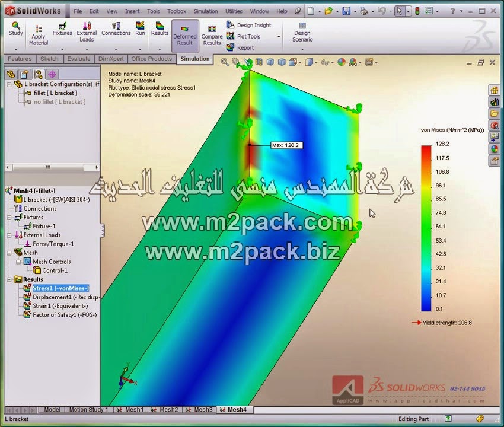
Task: Switch to Mesh1 study tab
Action: click(x=130, y=410)
